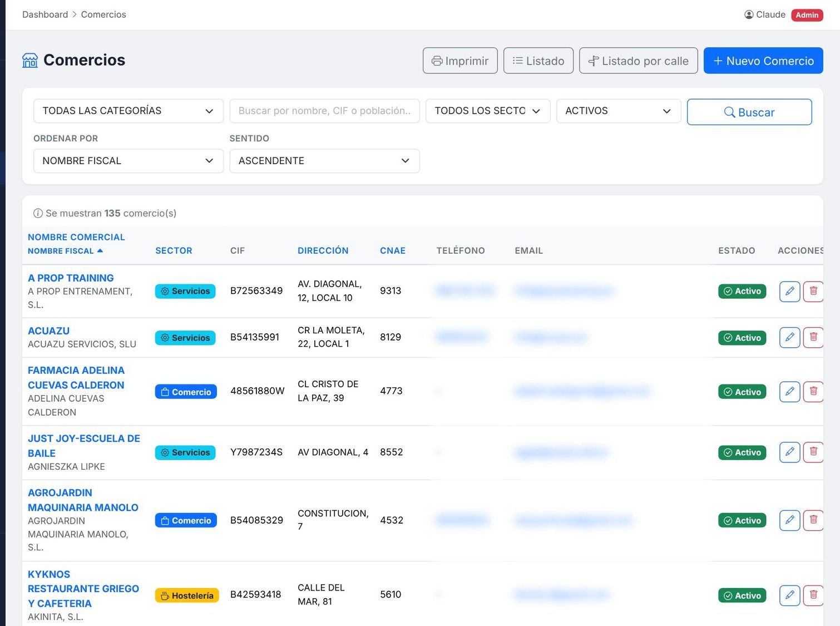Select CIF cell B72563349

tap(256, 290)
